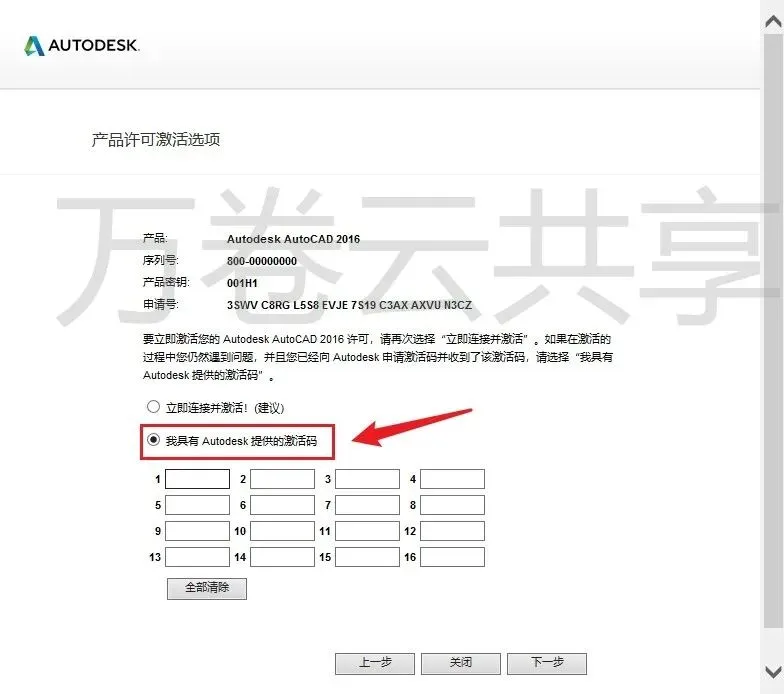This screenshot has width=784, height=694.
Task: Click the Autodesk logo
Action: [82, 46]
